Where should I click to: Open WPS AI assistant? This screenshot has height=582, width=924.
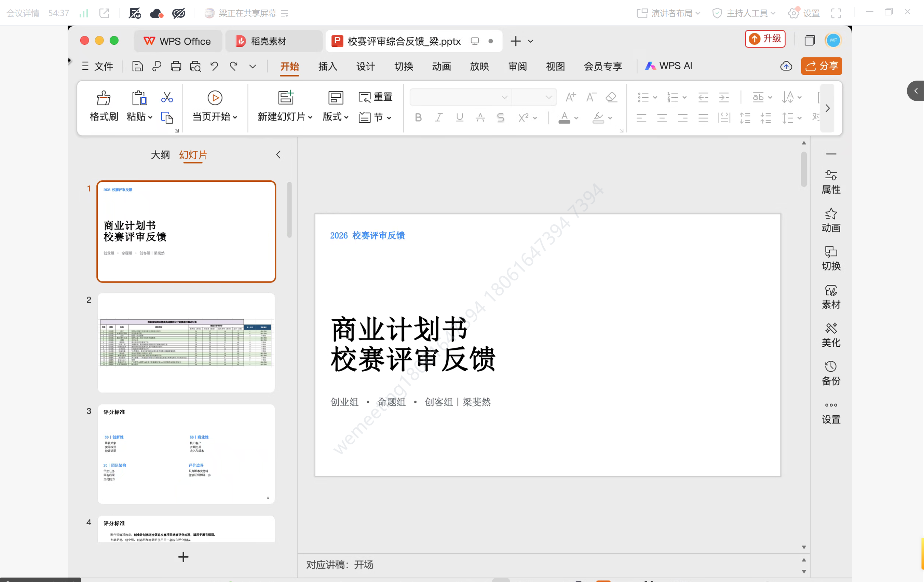click(x=668, y=66)
